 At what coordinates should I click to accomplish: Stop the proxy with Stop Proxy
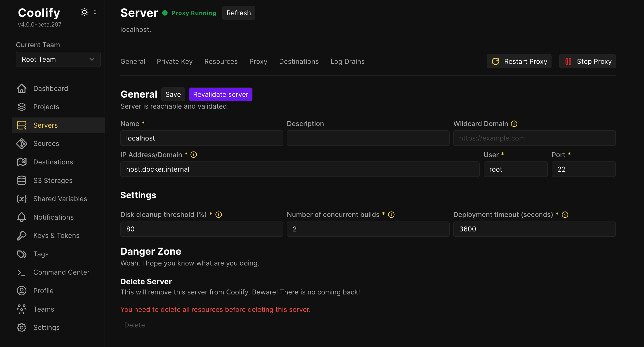(x=587, y=61)
